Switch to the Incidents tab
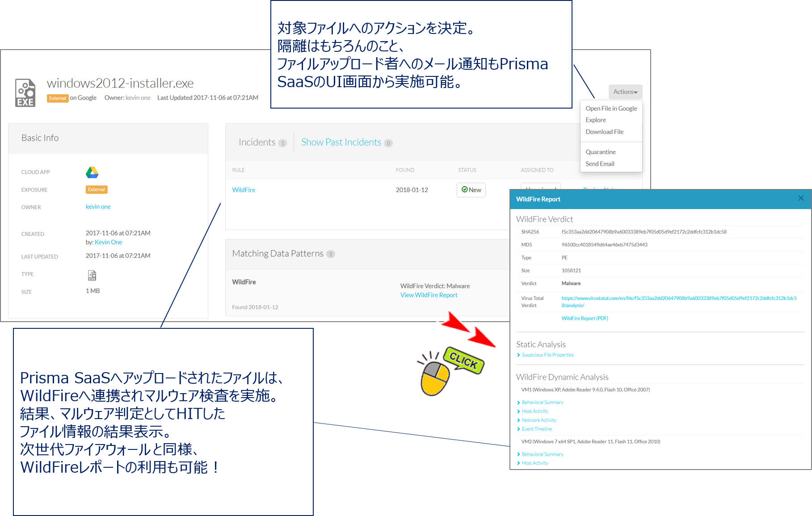The image size is (812, 516). [257, 142]
